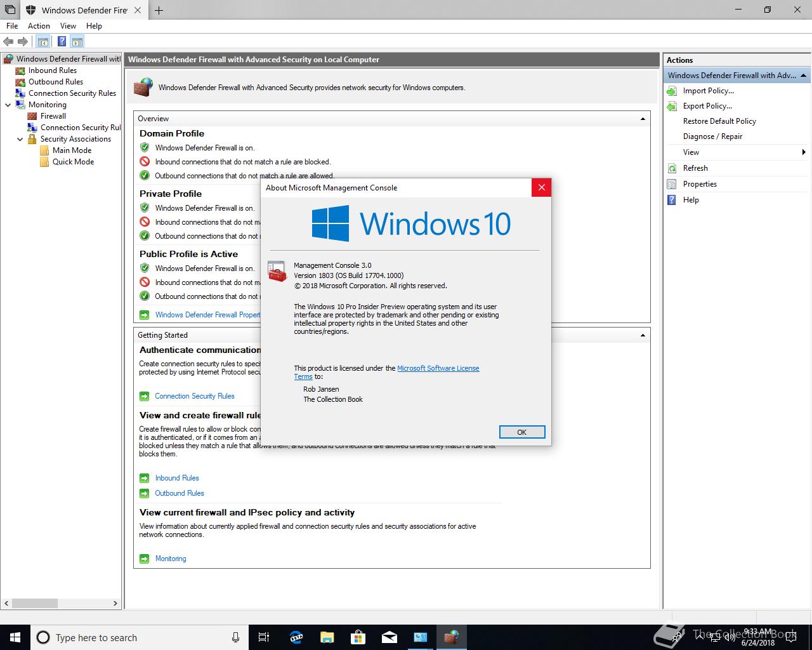
Task: Click OK in the About dialog
Action: point(521,432)
